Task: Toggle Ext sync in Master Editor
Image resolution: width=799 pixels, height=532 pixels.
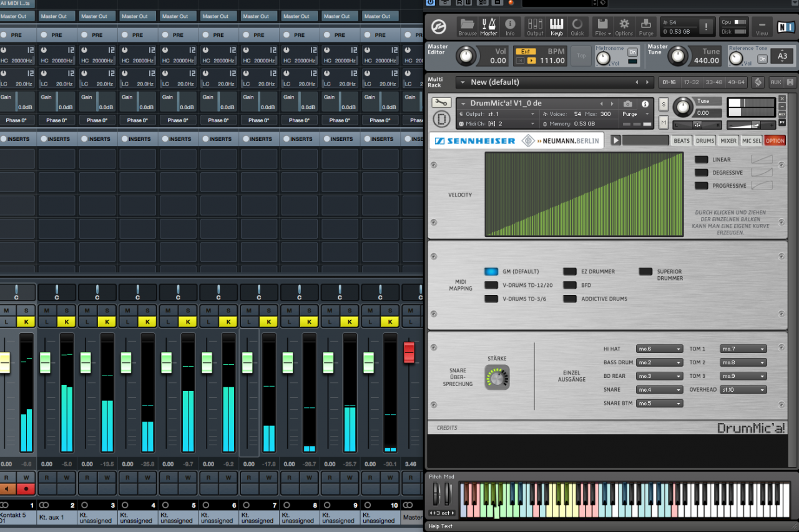Action: coord(526,52)
